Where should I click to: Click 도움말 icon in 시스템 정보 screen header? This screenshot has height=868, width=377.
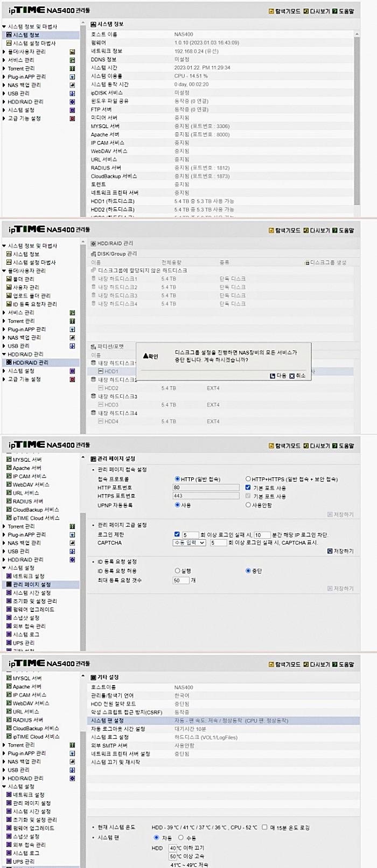pos(335,11)
